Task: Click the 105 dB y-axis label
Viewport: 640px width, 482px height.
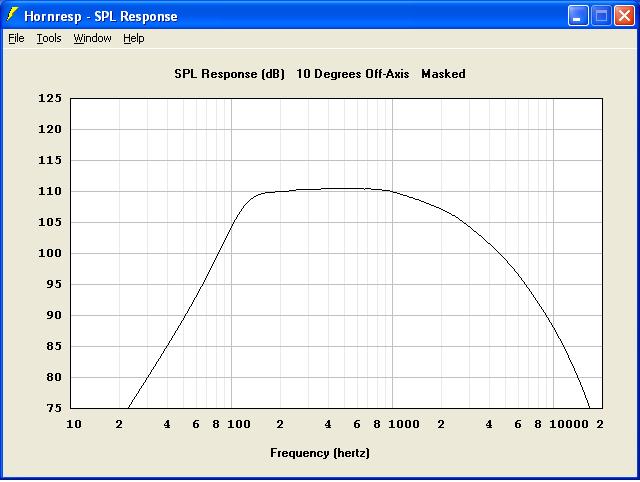Action: tap(50, 222)
